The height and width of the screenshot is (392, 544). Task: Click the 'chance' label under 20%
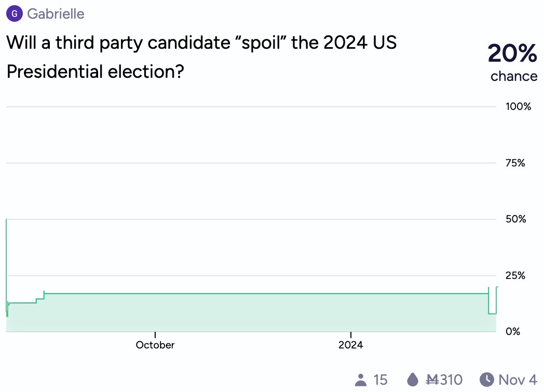click(514, 76)
